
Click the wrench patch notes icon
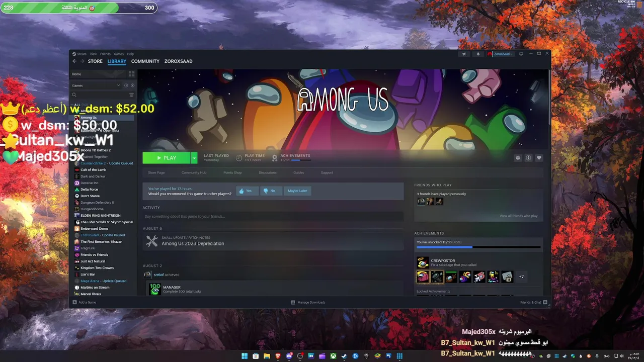click(151, 241)
